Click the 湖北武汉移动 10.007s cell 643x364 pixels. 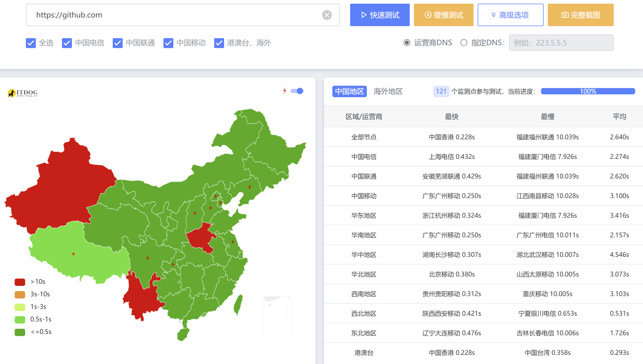click(x=548, y=255)
